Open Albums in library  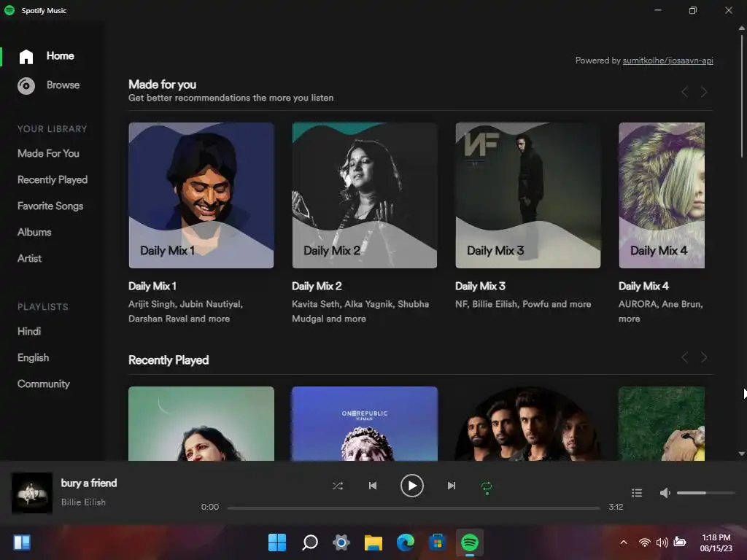34,232
